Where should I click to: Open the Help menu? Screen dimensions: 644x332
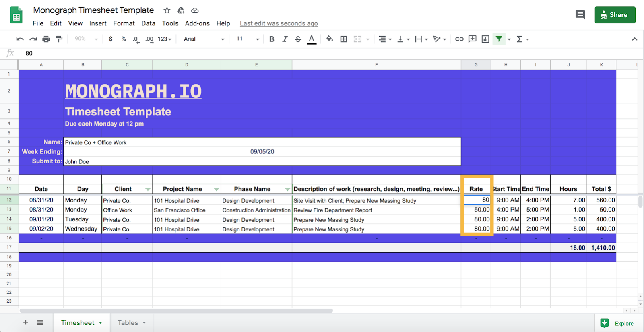[223, 23]
